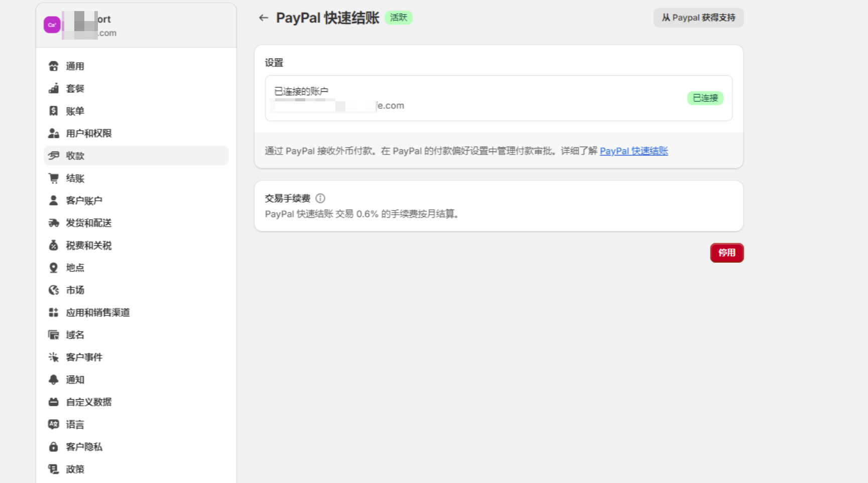Image resolution: width=868 pixels, height=483 pixels.
Task: Open 市场 settings page
Action: coord(136,290)
